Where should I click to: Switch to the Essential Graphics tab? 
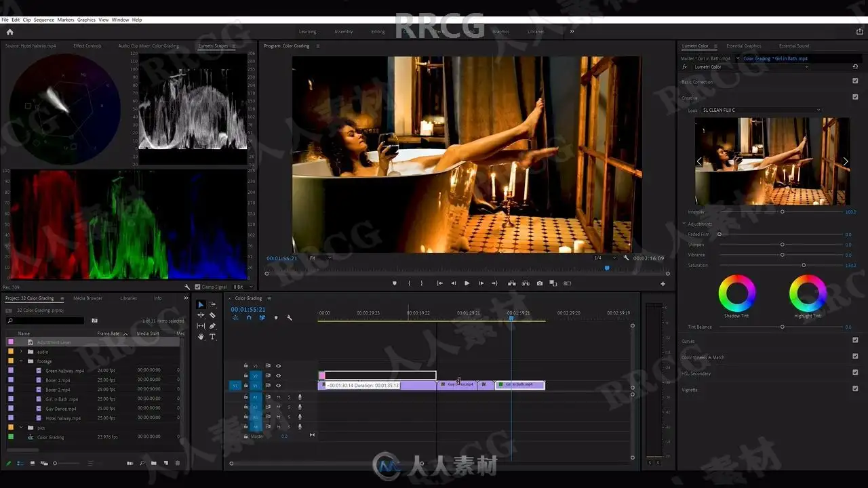pyautogui.click(x=744, y=46)
